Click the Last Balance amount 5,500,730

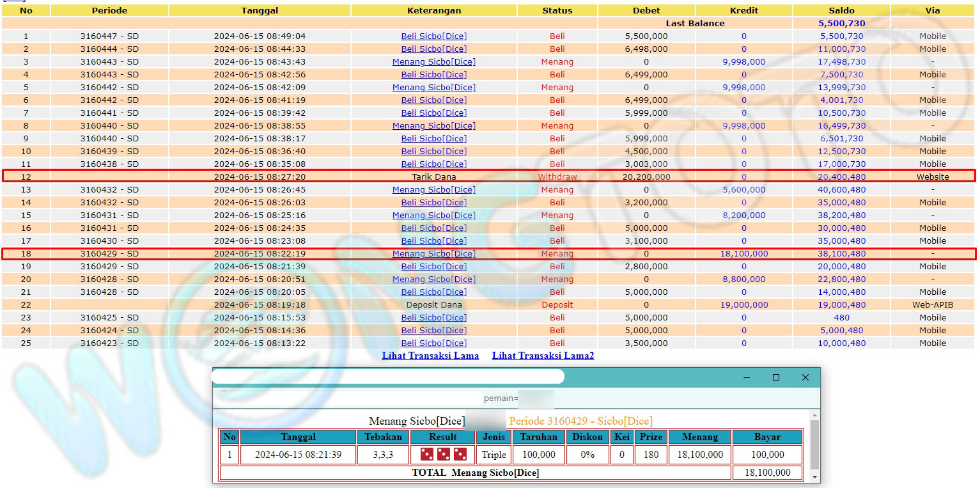click(841, 23)
